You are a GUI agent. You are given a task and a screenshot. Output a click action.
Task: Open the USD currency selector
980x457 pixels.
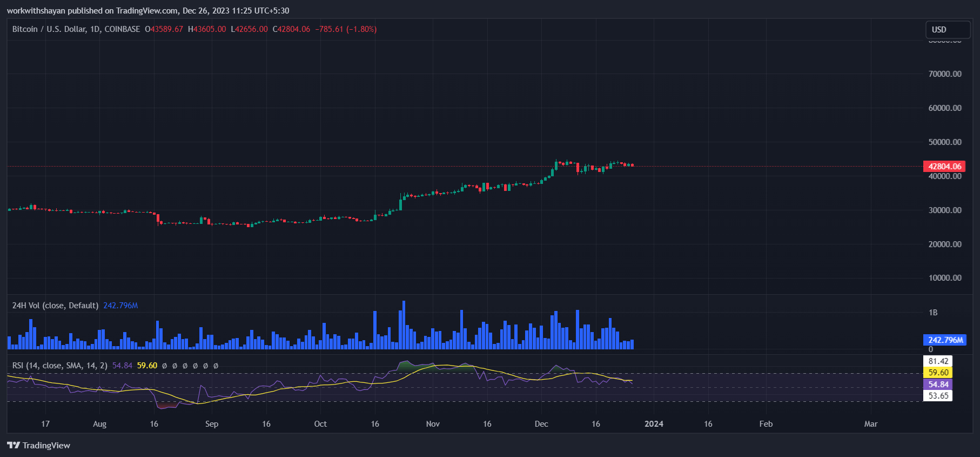[948, 30]
